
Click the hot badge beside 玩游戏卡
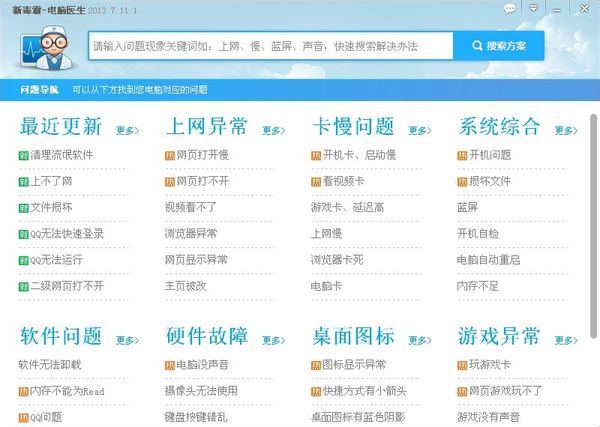[x=462, y=365]
